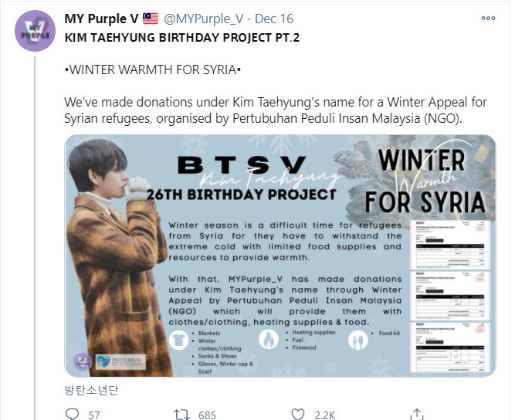Open the share upload icon
The width and height of the screenshot is (515, 420).
pos(416,414)
